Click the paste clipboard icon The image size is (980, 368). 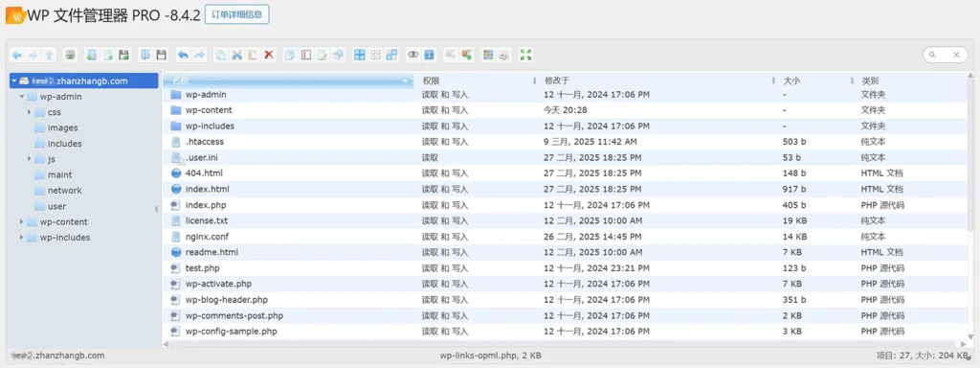pyautogui.click(x=253, y=55)
